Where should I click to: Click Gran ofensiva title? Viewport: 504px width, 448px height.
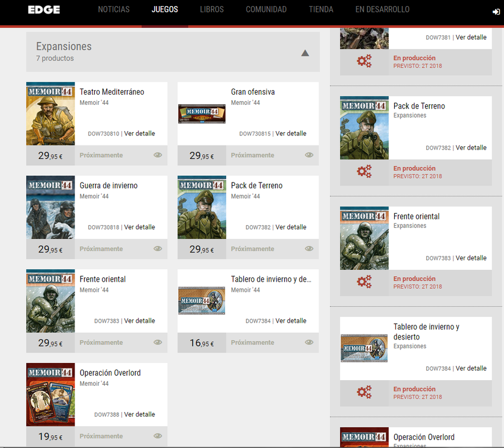click(x=253, y=92)
